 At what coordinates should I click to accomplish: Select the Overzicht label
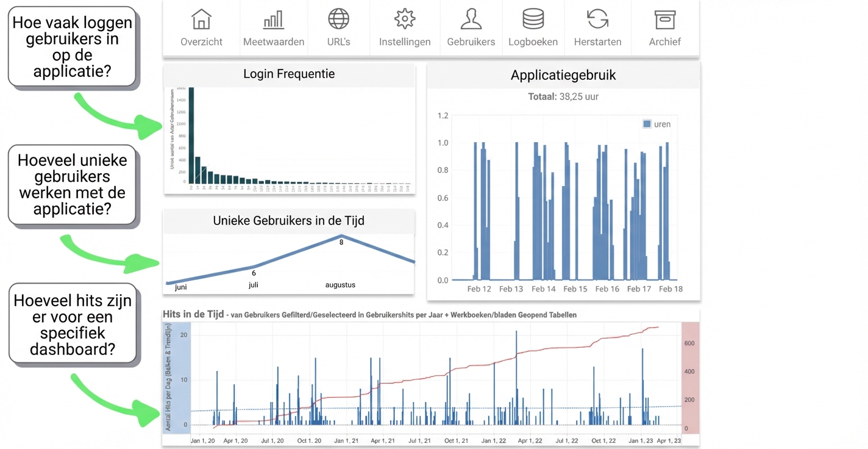click(201, 42)
